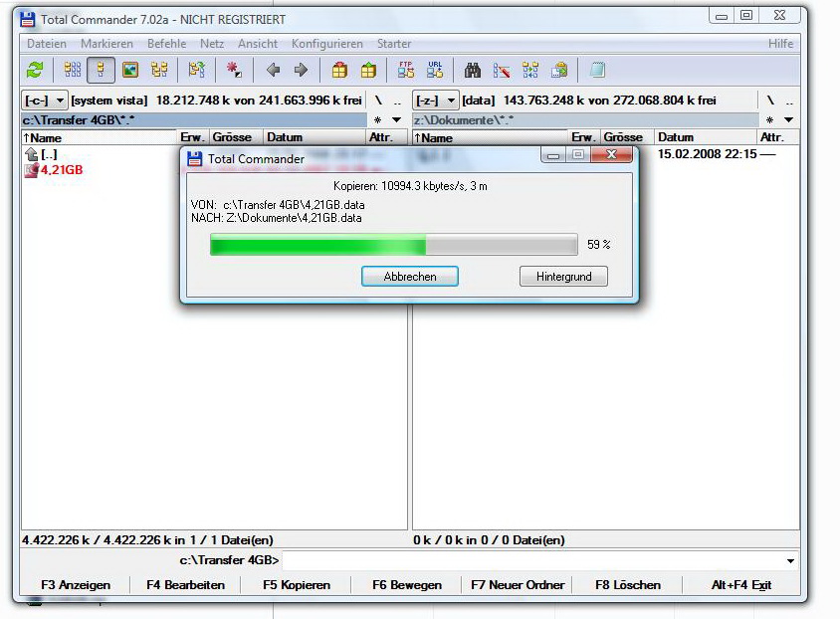The image size is (840, 619).
Task: Click F8 Löschen button
Action: [628, 585]
